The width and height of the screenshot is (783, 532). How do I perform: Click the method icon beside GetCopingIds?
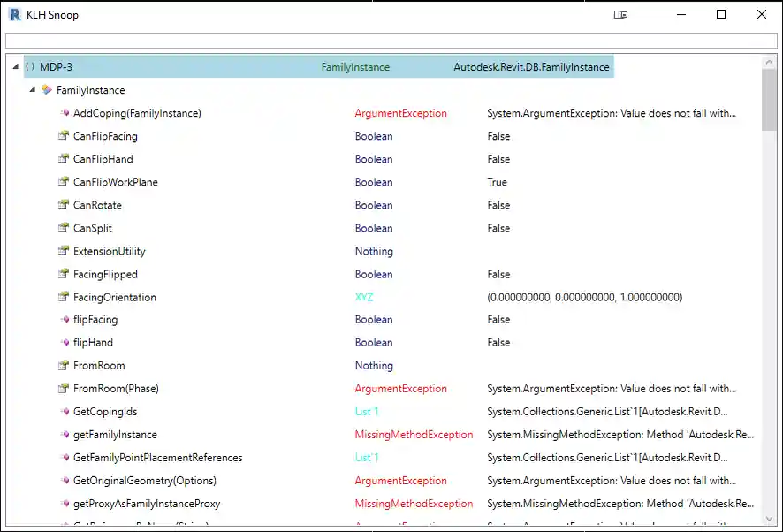[64, 412]
